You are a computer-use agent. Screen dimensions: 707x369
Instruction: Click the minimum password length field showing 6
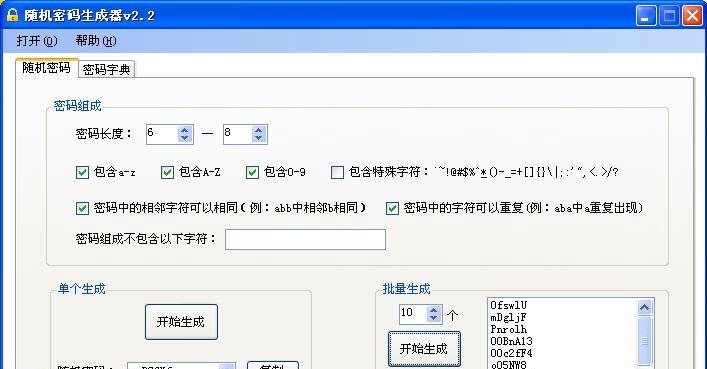161,134
